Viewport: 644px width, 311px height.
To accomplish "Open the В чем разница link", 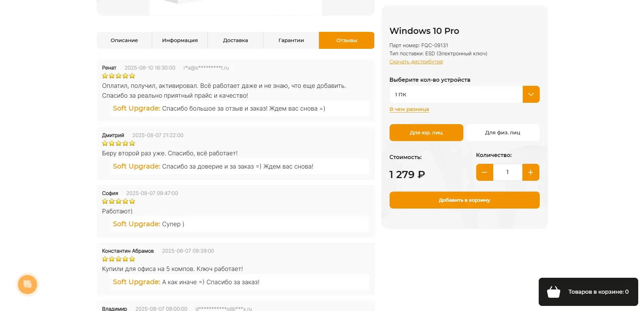I will point(409,109).
